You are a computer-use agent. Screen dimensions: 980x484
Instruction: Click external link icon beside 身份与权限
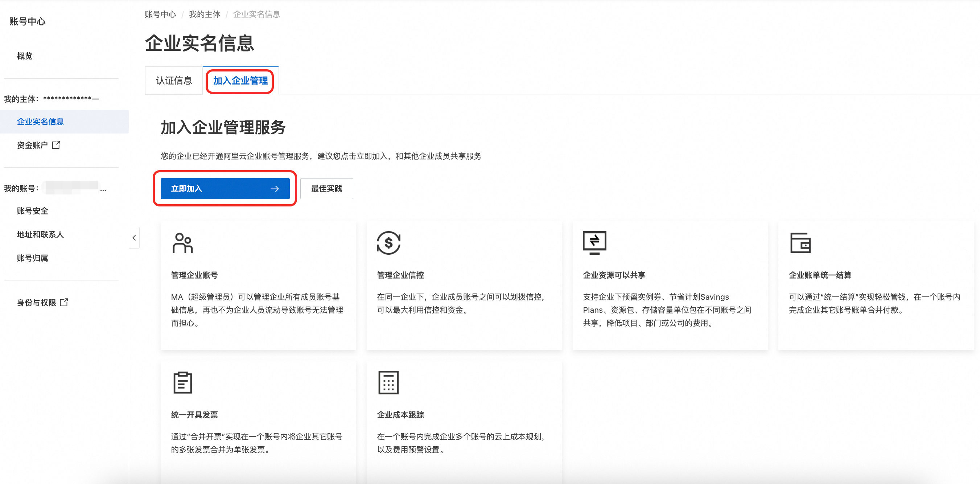click(64, 303)
